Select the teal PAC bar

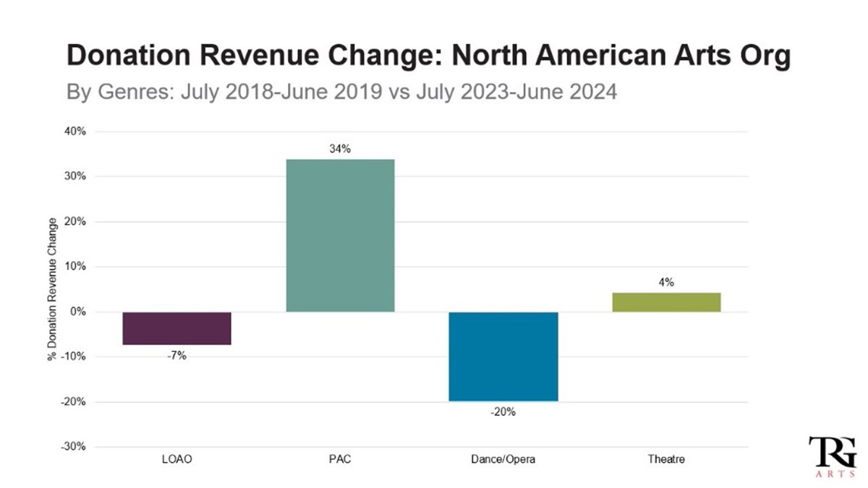pos(340,235)
